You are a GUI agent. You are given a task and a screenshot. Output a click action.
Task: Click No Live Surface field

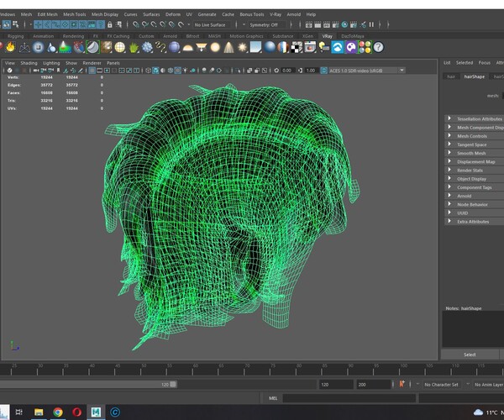point(210,24)
